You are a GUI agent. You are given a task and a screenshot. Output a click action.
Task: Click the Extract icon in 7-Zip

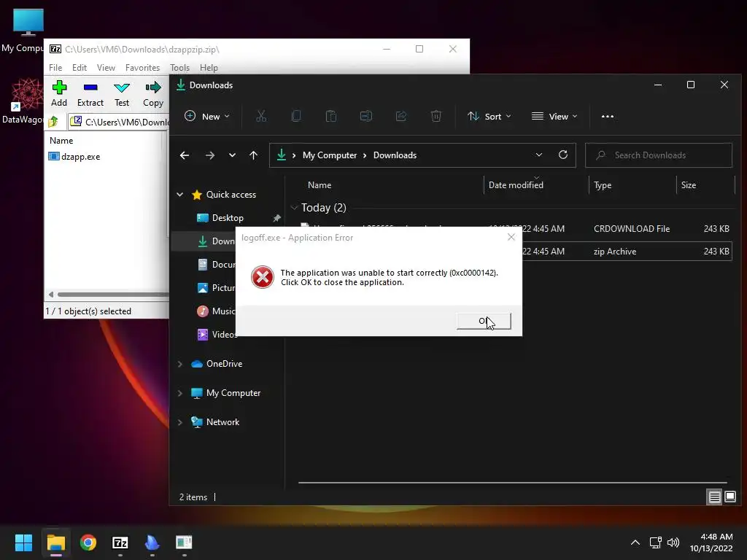(90, 93)
